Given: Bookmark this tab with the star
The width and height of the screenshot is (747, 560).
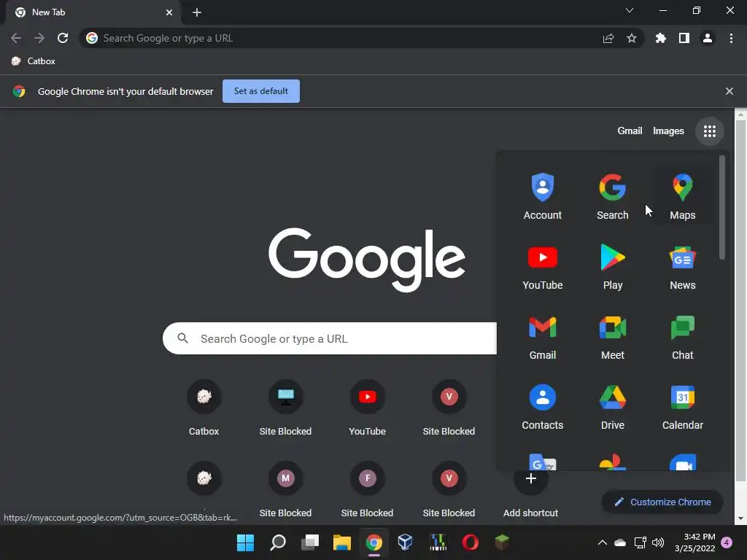Looking at the screenshot, I should point(631,38).
